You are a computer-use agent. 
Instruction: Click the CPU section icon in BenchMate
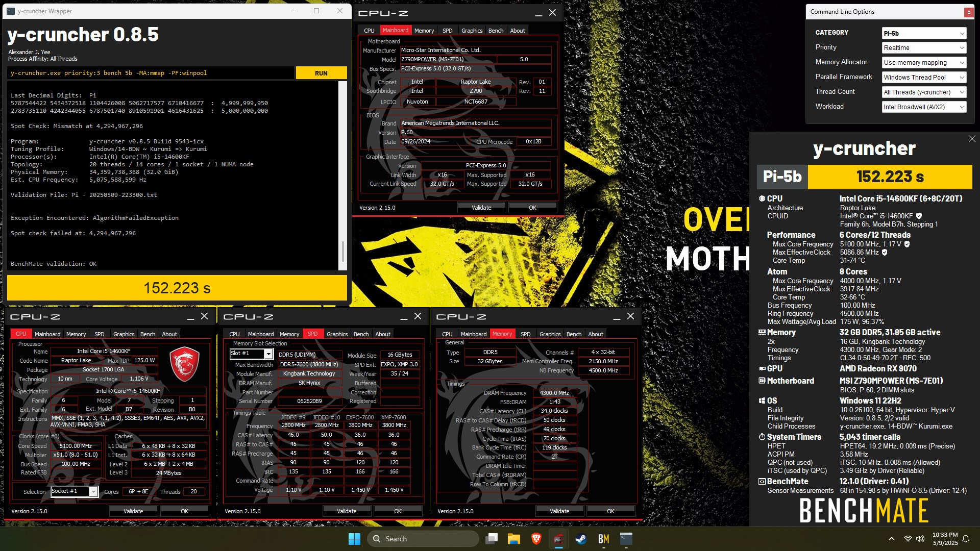762,199
